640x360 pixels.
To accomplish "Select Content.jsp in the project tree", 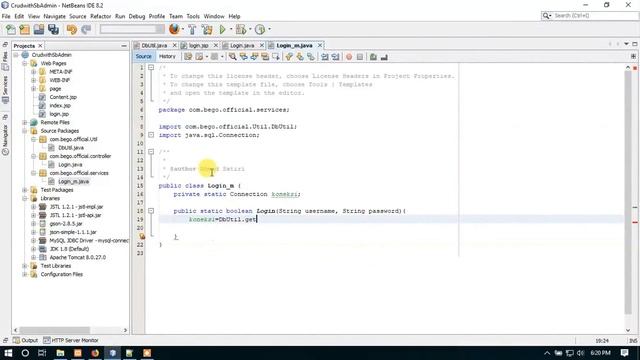I will pyautogui.click(x=63, y=97).
